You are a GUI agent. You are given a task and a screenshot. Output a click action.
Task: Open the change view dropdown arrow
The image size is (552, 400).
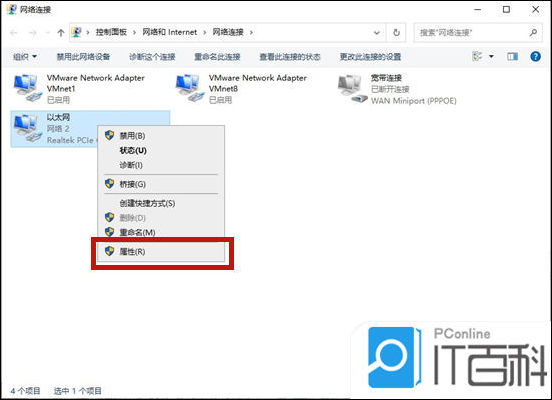pyautogui.click(x=491, y=56)
